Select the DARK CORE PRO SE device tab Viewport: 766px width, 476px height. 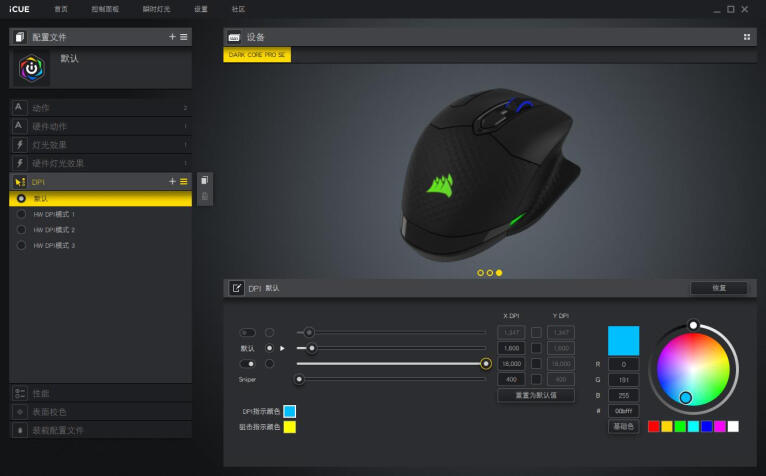point(257,56)
